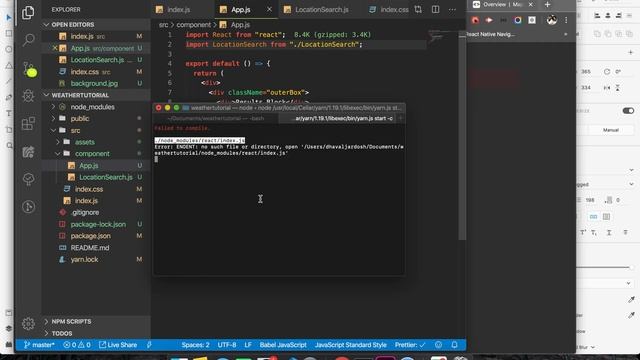The height and width of the screenshot is (360, 640).
Task: Start Live Share from status bar
Action: point(118,345)
